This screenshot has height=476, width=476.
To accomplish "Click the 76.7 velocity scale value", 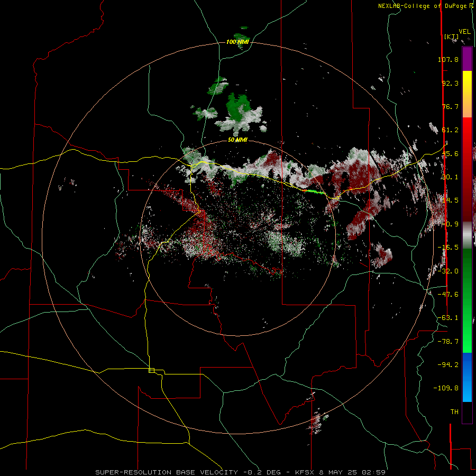I will coord(450,106).
